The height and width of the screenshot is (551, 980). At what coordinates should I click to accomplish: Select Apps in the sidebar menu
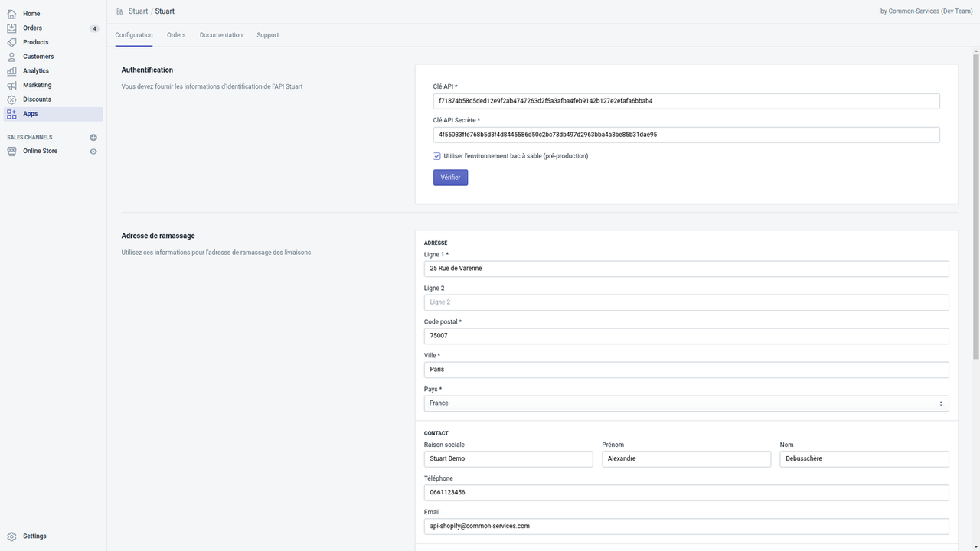coord(52,114)
